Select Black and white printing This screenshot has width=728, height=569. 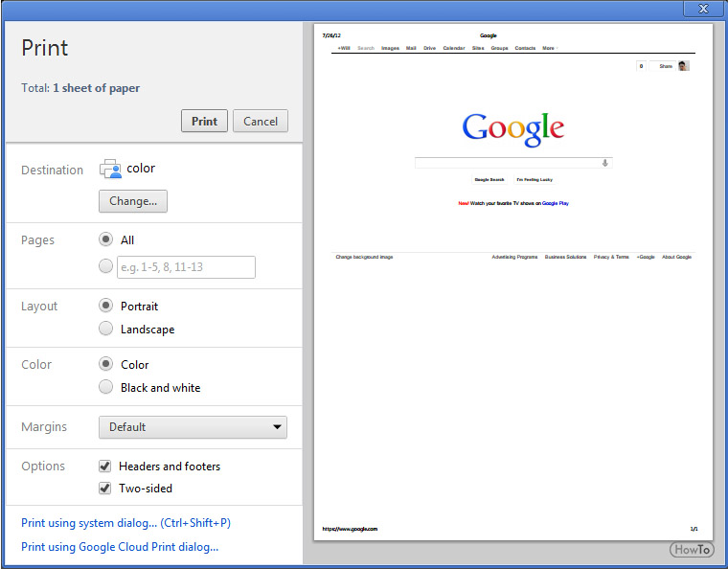click(x=106, y=387)
